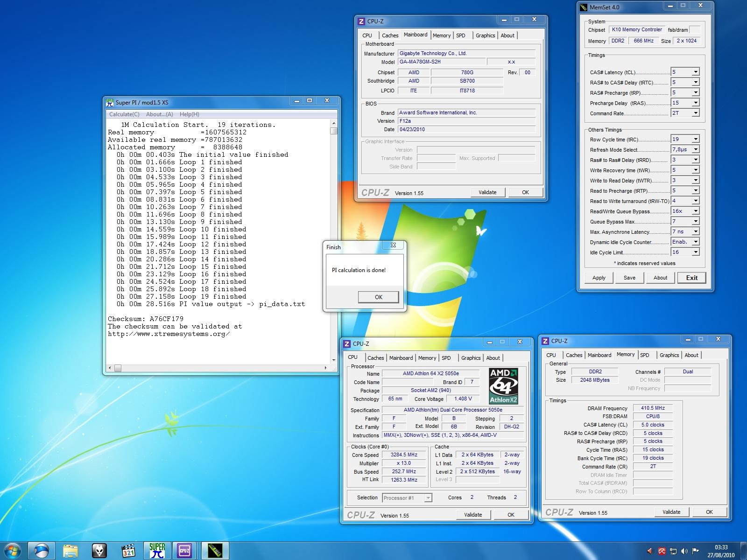The width and height of the screenshot is (747, 560).
Task: Open RAS# to CAS# Delay dropdown in MemSet
Action: tap(696, 82)
